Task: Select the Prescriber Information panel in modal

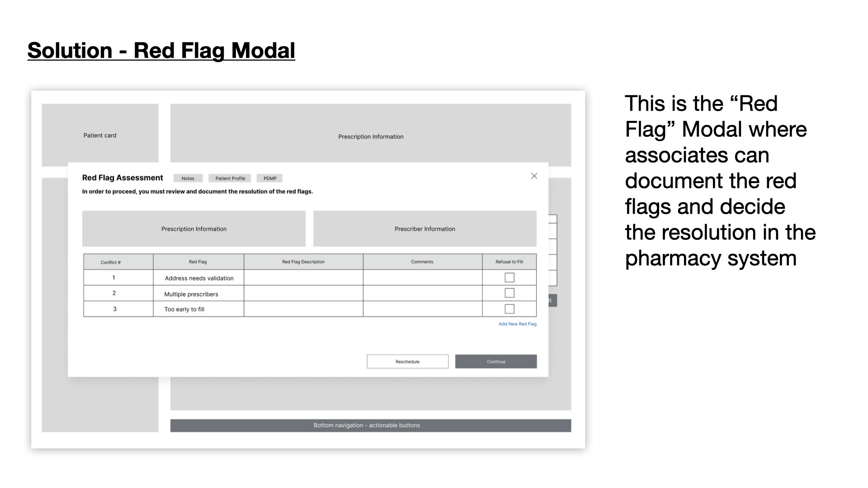Action: (x=425, y=229)
